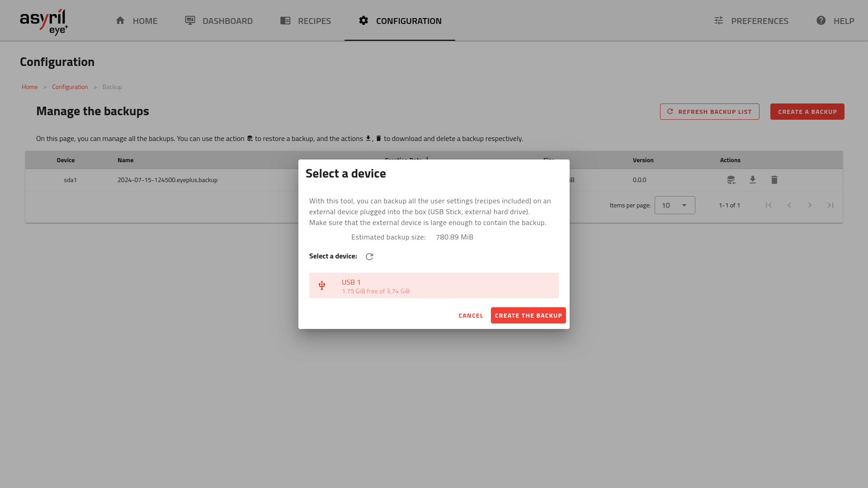Refresh the device list in dialog
This screenshot has height=488, width=868.
[369, 257]
